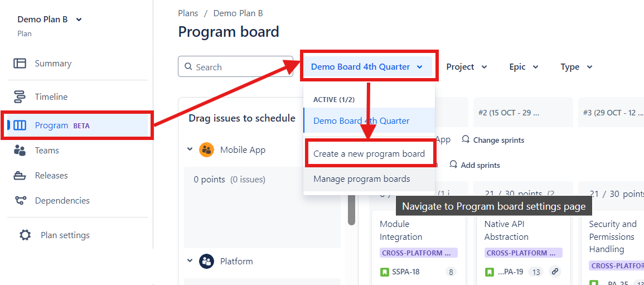Screen dimensions: 644x285
Task: Click the Mobile App team avatar
Action: [x=207, y=149]
